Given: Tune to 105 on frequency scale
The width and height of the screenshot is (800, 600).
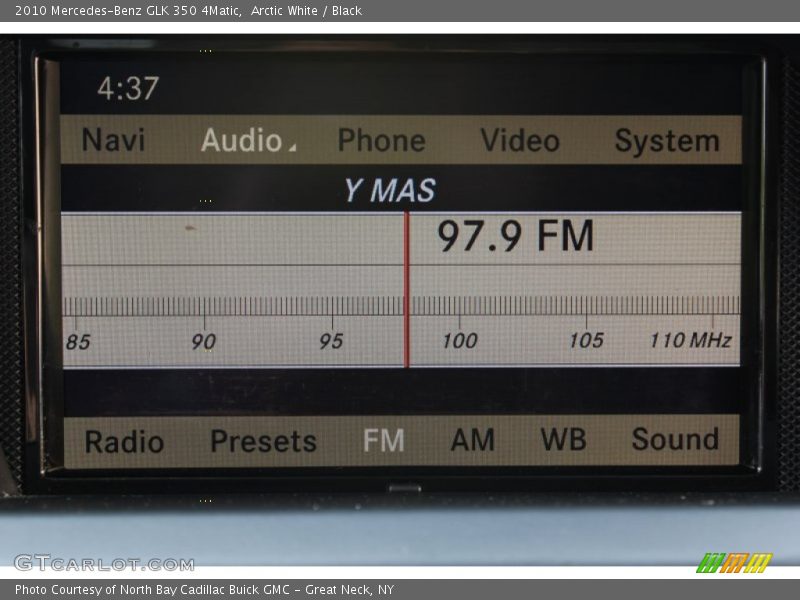Looking at the screenshot, I should (x=586, y=341).
